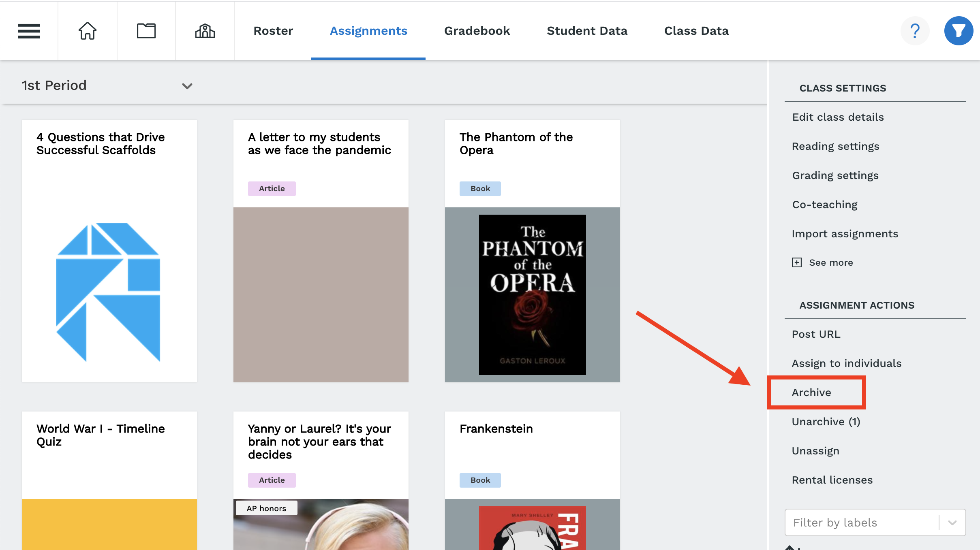Open the library folder icon

click(146, 31)
